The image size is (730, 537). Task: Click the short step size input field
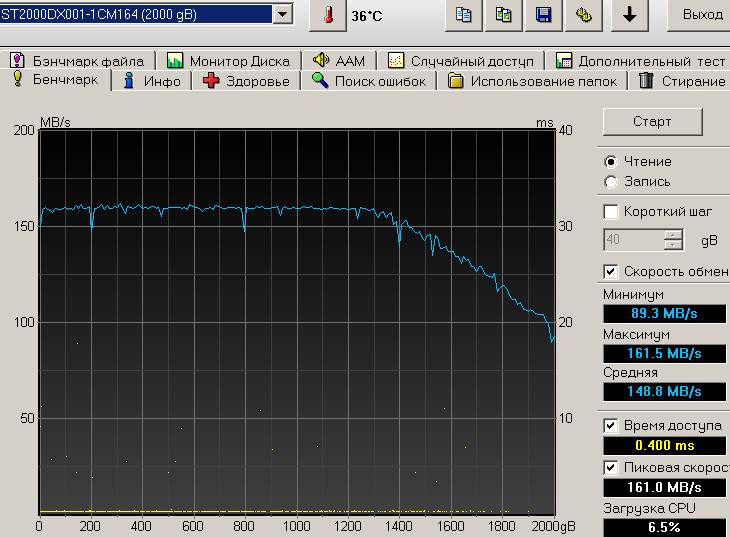pyautogui.click(x=633, y=240)
